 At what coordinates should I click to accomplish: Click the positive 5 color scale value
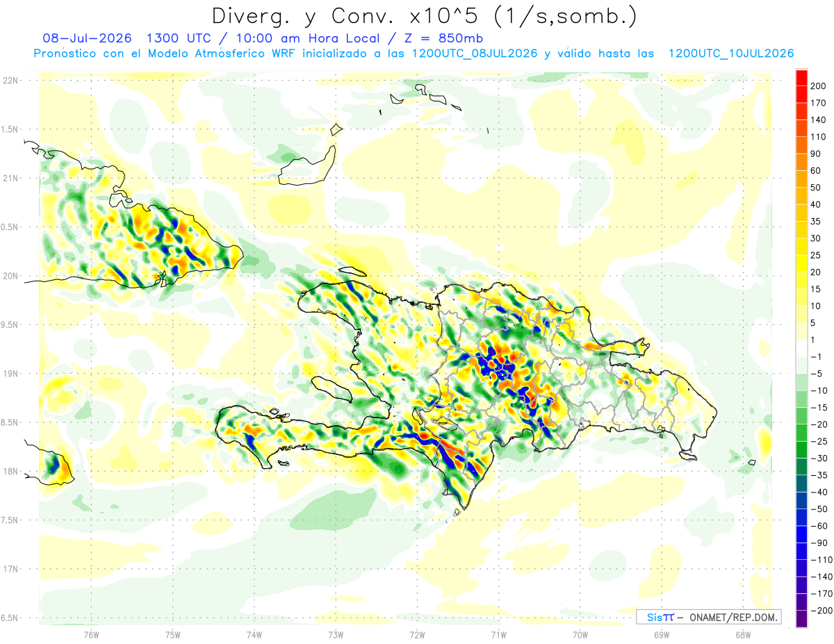[815, 322]
